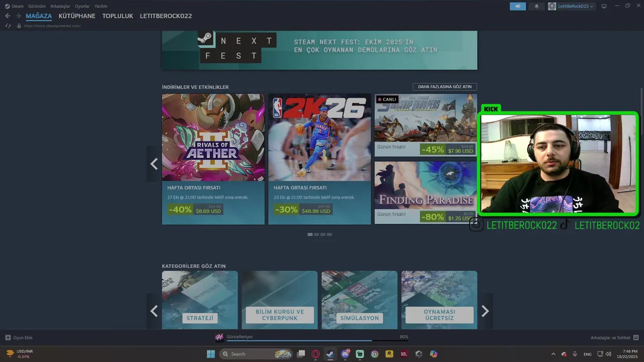Switch to the MAĞAZA tab
Viewport: 644px width, 362px height.
(x=39, y=16)
